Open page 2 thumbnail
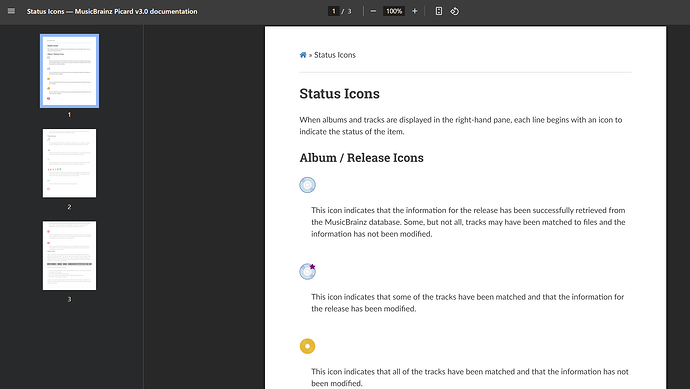 click(x=70, y=163)
